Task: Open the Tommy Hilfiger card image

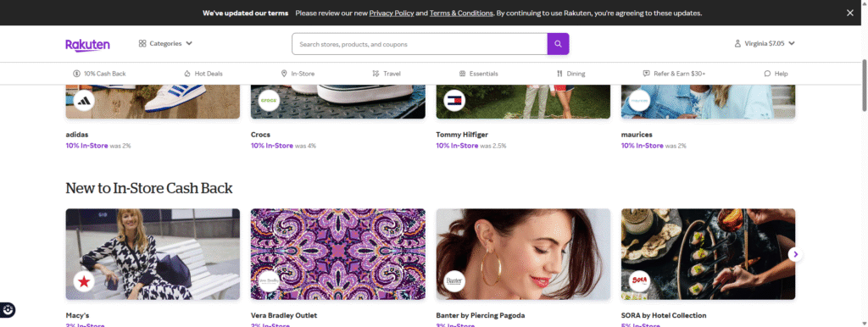Action: [523, 102]
